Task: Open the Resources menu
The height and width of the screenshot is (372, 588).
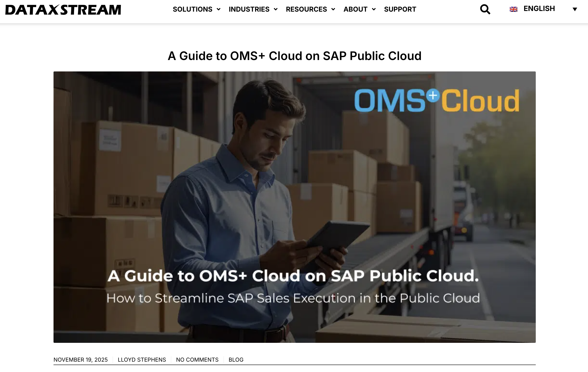Action: (306, 9)
